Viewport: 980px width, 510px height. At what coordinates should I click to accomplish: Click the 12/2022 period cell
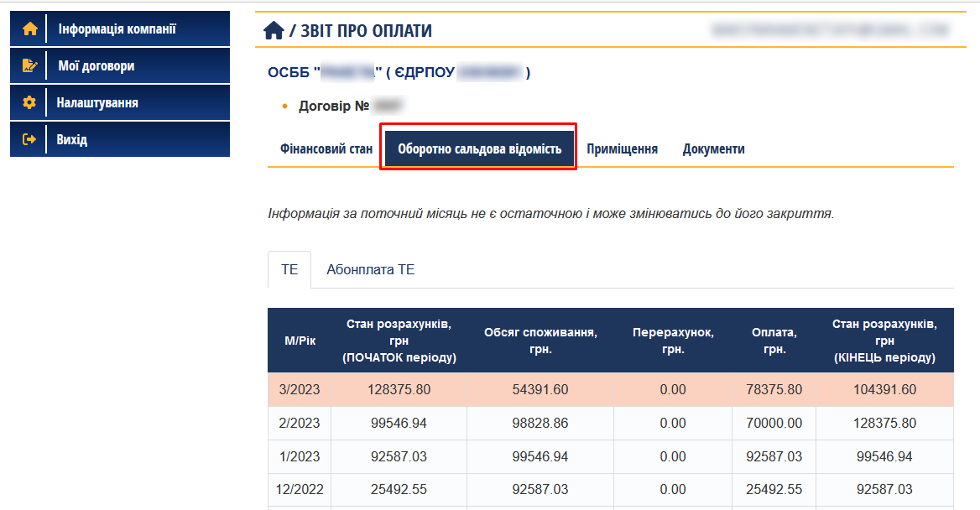point(299,490)
